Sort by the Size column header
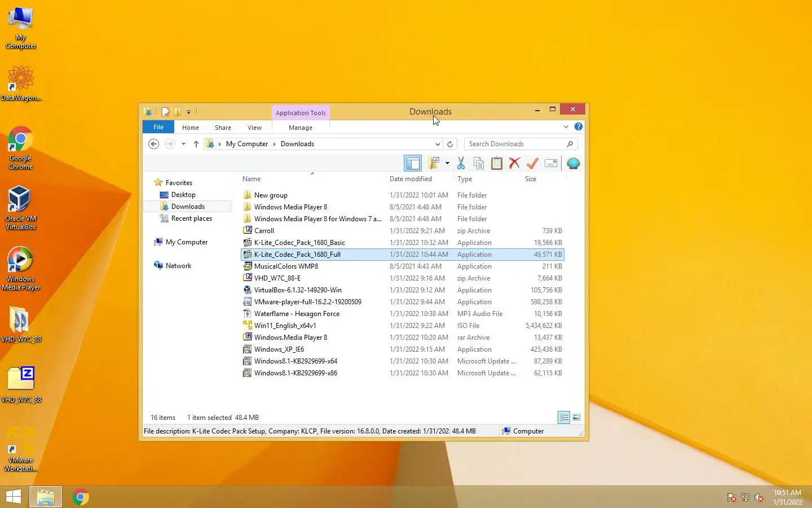812x508 pixels. [x=531, y=179]
